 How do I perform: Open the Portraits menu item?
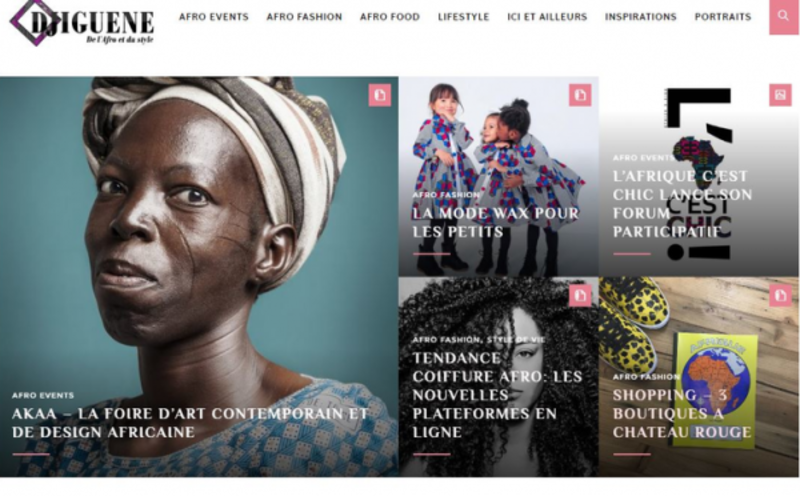pos(723,17)
